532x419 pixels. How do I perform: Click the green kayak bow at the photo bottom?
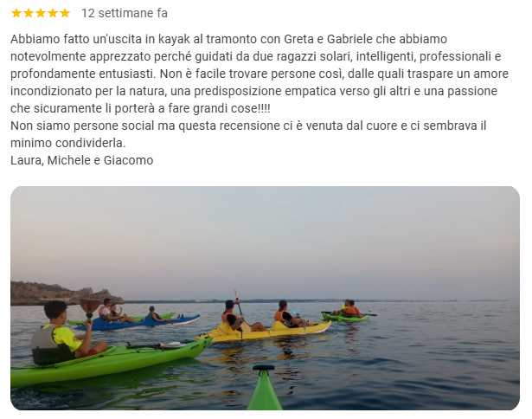tap(265, 388)
